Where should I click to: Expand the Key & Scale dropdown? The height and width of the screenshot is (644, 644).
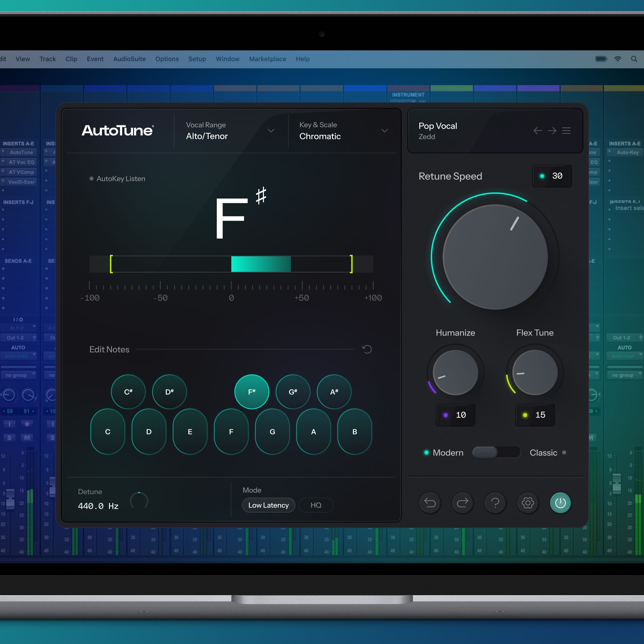[x=384, y=131]
